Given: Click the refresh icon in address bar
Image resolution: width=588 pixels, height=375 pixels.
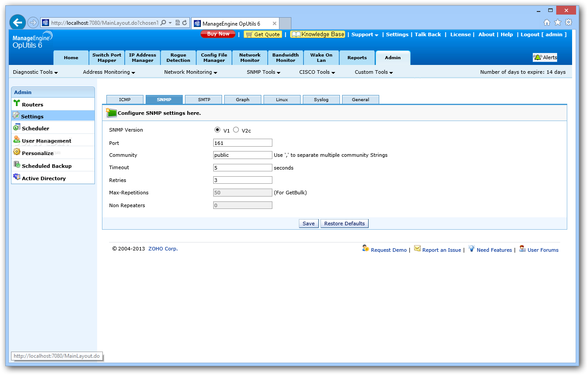Looking at the screenshot, I should (185, 23).
